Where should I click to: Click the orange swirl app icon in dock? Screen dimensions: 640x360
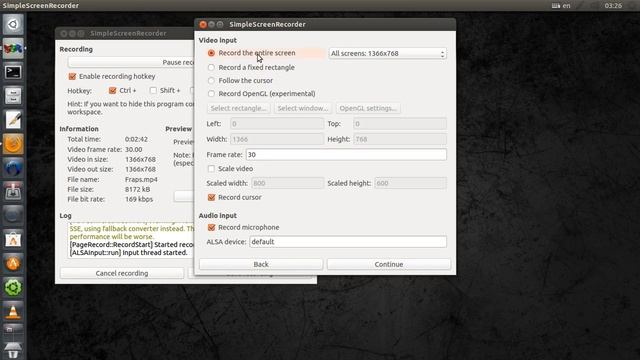(13, 144)
